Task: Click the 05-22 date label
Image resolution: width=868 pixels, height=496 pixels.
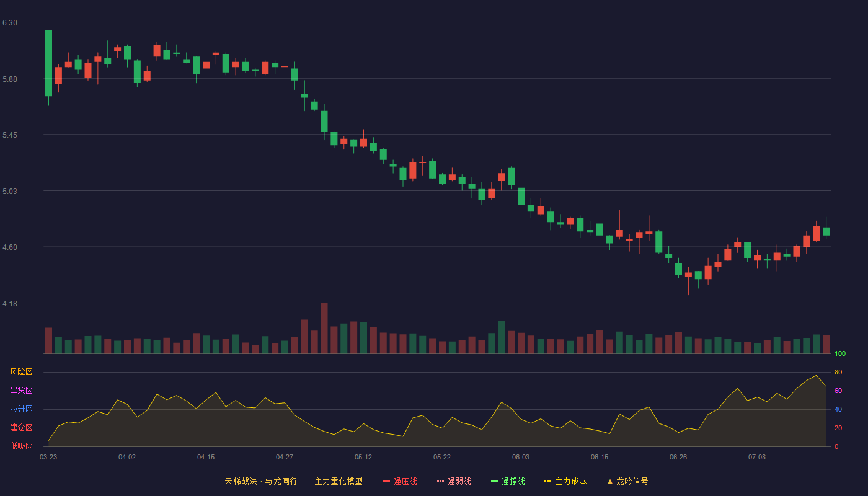Action: tap(442, 457)
